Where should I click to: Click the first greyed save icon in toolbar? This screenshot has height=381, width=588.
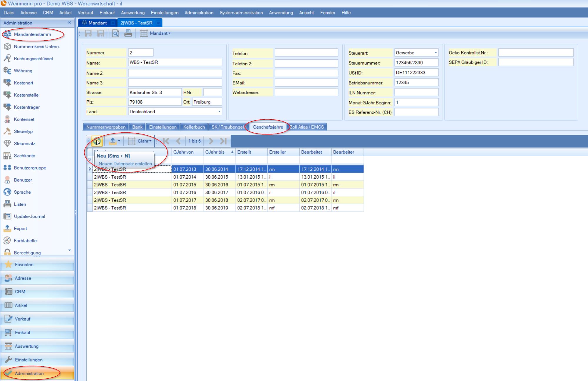tap(88, 33)
